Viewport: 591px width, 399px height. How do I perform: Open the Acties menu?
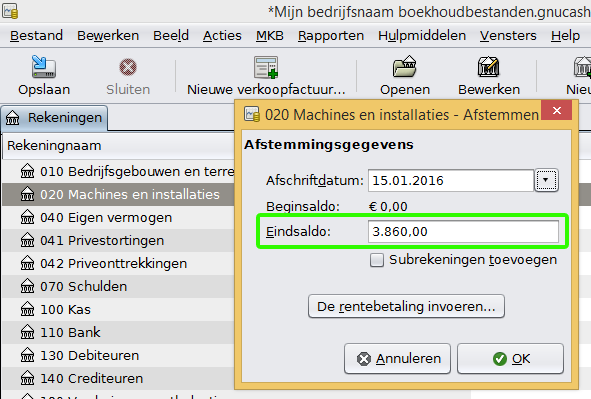tap(222, 35)
